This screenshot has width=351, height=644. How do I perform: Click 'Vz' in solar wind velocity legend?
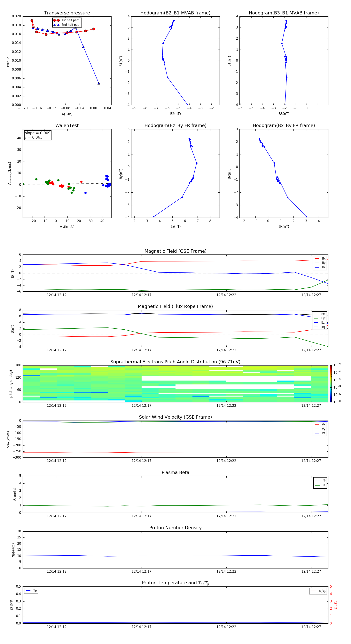click(x=320, y=433)
